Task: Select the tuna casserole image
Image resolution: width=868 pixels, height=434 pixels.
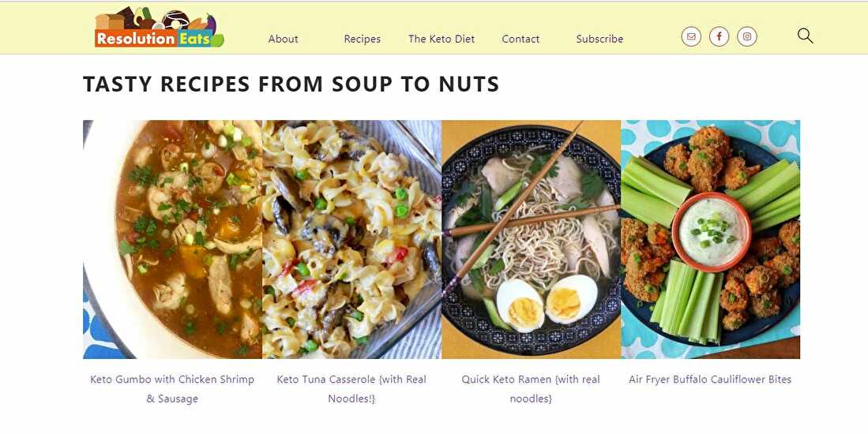Action: pyautogui.click(x=351, y=239)
